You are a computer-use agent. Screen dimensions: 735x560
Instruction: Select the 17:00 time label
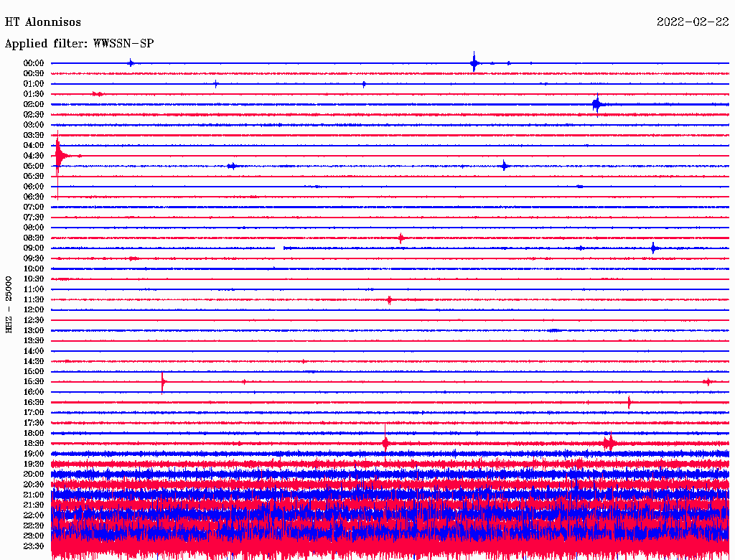point(34,413)
